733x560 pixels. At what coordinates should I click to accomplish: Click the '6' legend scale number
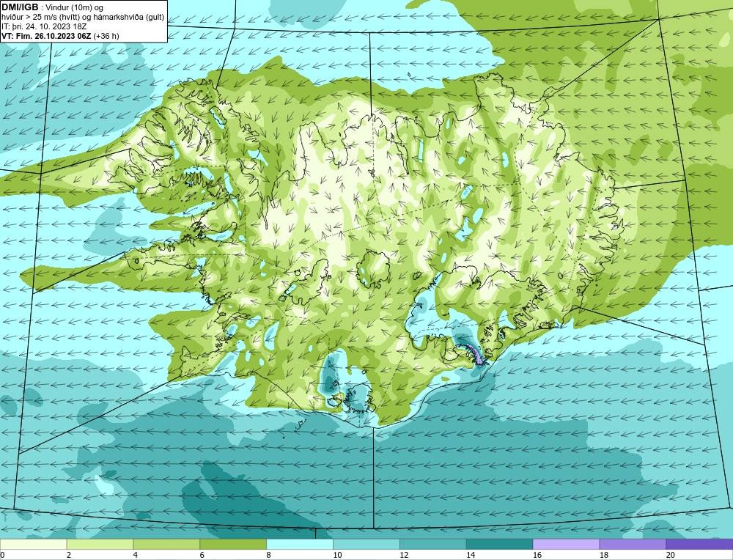202,555
